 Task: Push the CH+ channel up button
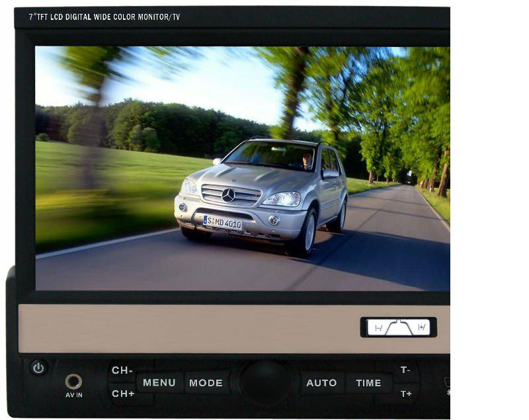[123, 394]
